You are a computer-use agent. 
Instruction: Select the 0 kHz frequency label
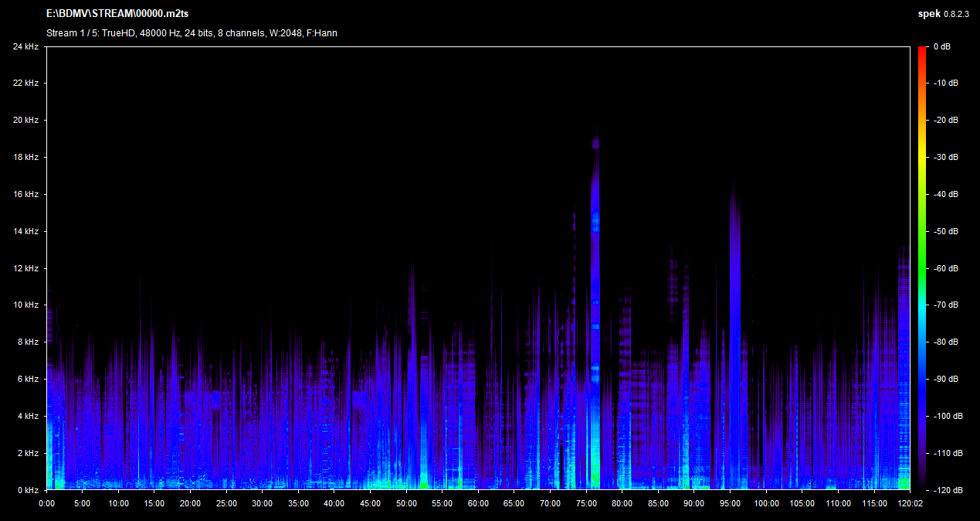click(28, 491)
